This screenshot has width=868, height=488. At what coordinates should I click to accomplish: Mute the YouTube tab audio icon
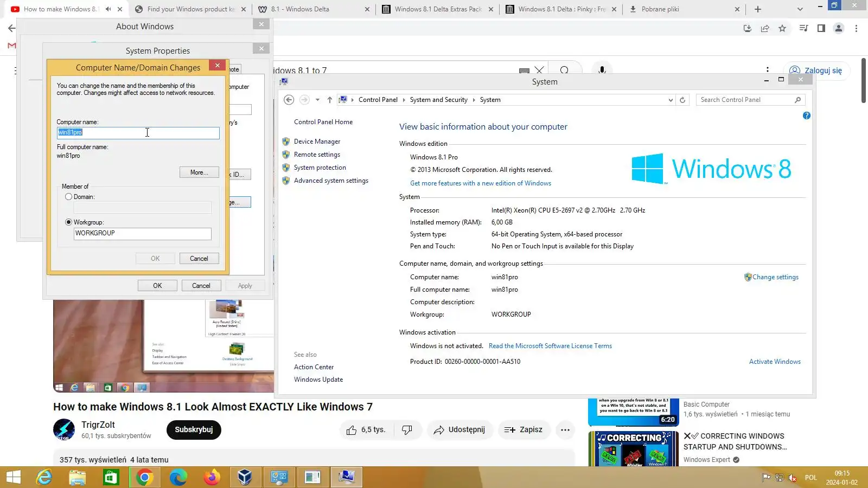click(108, 9)
